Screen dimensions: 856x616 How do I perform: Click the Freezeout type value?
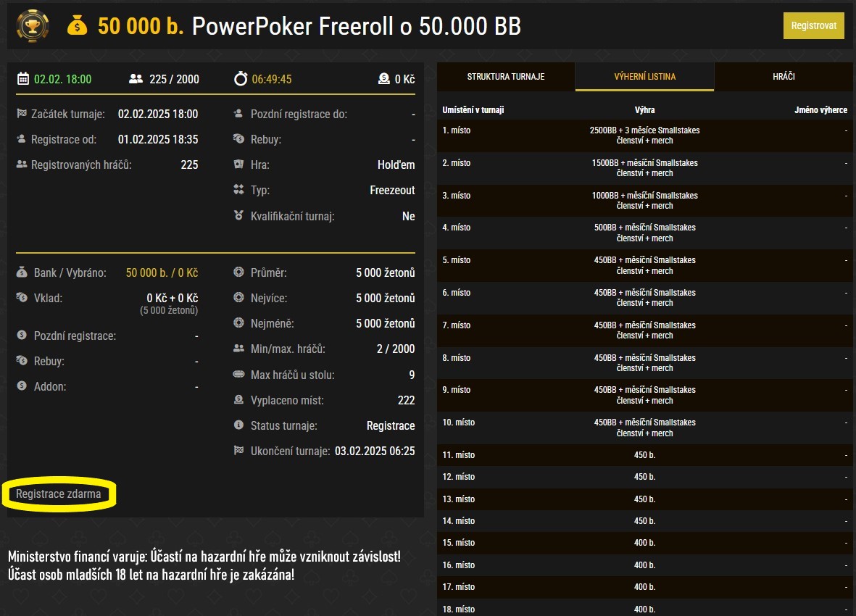point(392,190)
